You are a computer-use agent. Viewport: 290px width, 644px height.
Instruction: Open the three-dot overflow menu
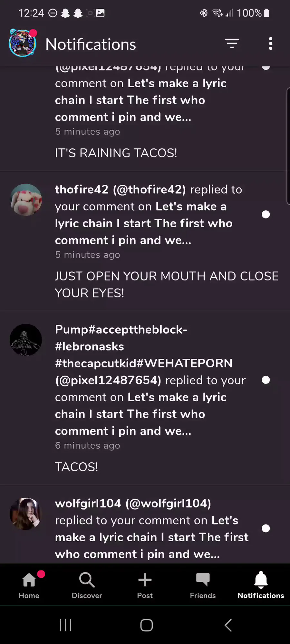(x=270, y=43)
